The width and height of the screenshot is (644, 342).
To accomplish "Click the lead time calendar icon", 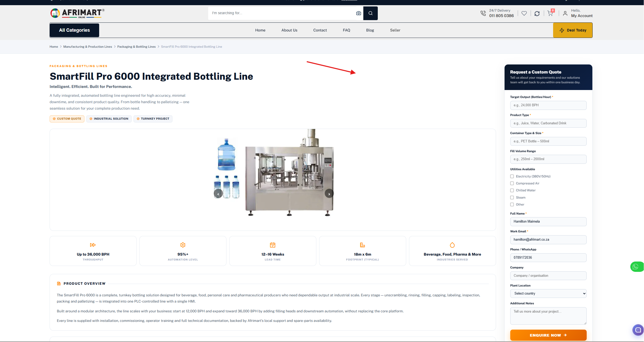I will click(273, 245).
